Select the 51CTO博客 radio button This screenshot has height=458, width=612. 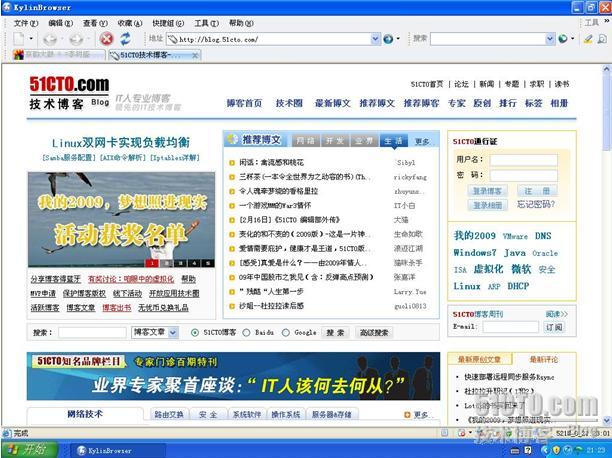pyautogui.click(x=194, y=333)
